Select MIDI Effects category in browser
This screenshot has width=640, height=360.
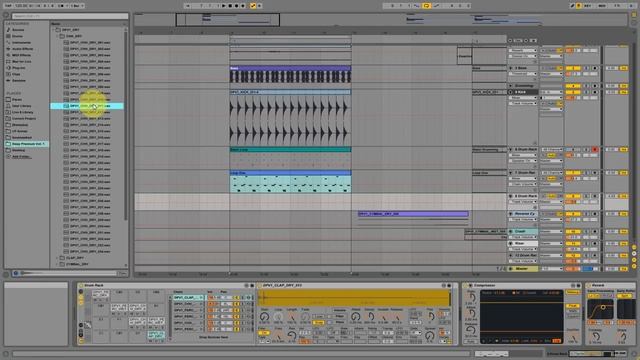pyautogui.click(x=21, y=55)
